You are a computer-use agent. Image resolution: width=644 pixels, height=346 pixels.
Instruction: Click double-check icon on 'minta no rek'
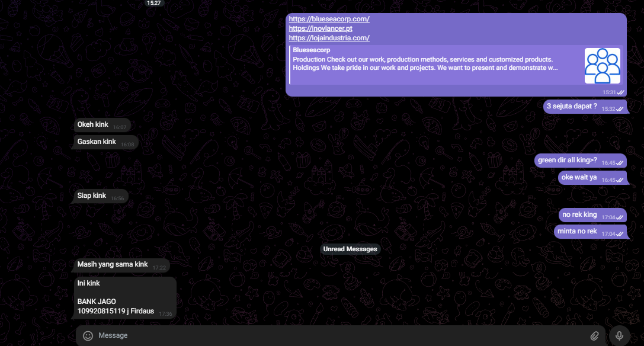click(x=620, y=234)
